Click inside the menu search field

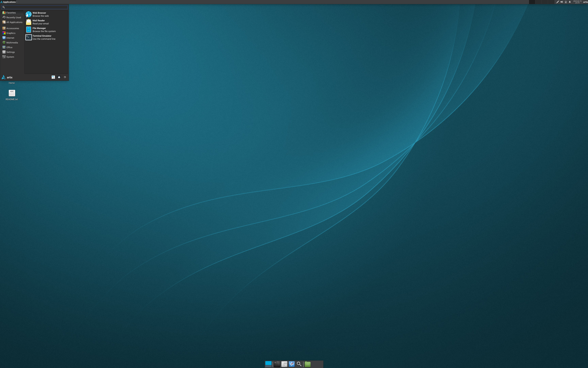click(x=34, y=7)
